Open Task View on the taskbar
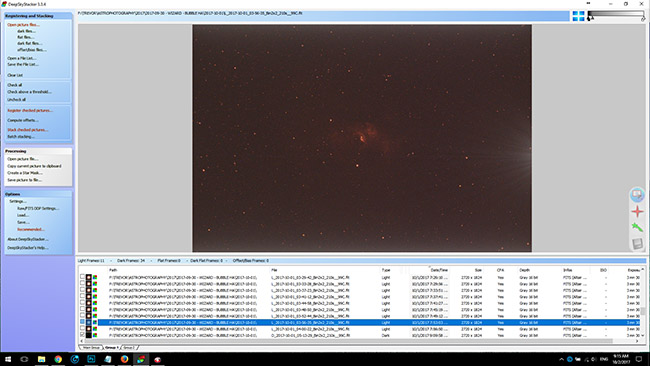This screenshot has width=650, height=366. 24,359
